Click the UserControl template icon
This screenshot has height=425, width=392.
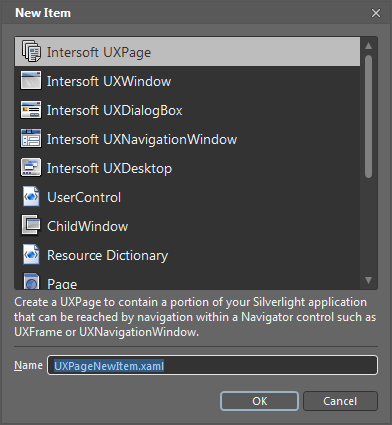[x=31, y=197]
